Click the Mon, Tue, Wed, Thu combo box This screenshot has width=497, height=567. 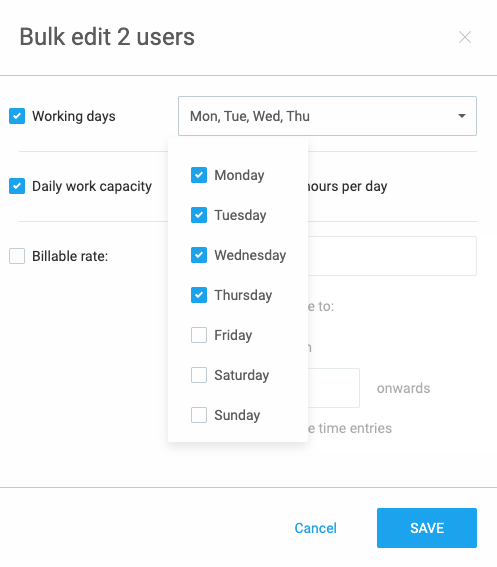click(327, 116)
